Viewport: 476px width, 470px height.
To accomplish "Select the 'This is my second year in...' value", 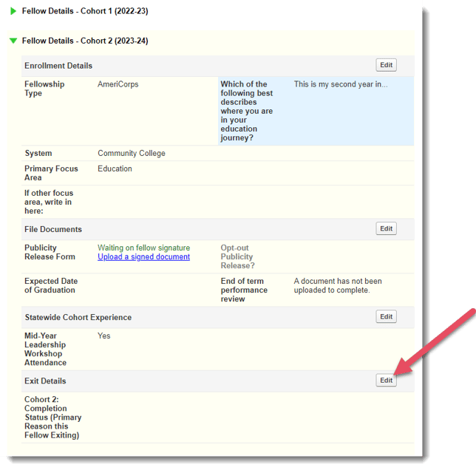I will [x=340, y=84].
